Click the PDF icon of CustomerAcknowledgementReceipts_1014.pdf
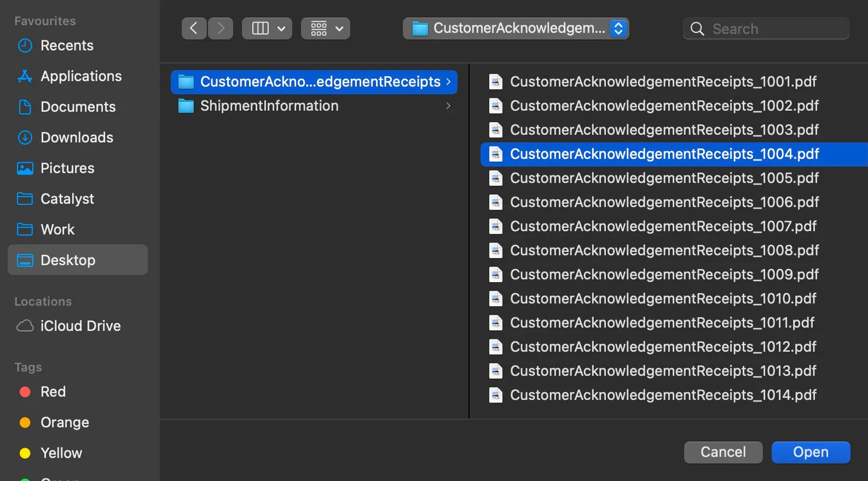868x481 pixels. (496, 395)
